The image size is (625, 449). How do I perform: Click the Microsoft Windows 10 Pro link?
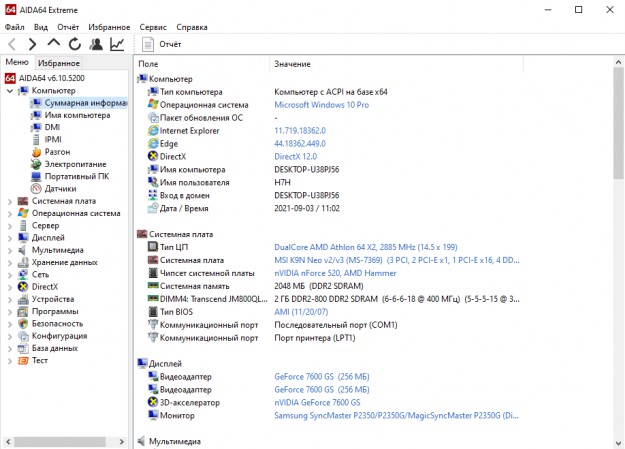[x=321, y=104]
